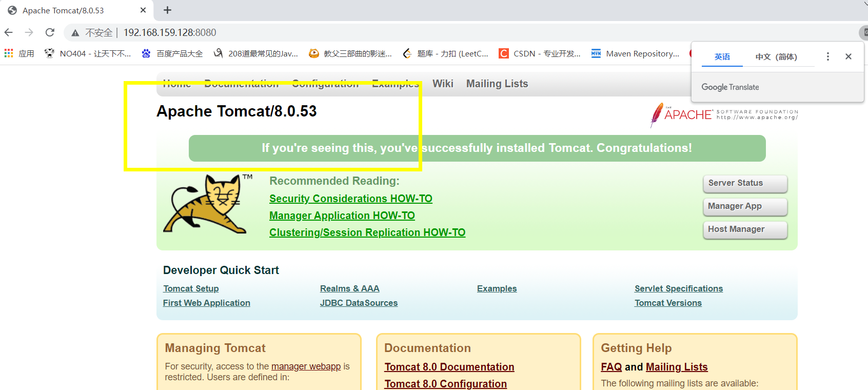Open the NO404 bookmark
The width and height of the screenshot is (868, 390).
coord(88,53)
